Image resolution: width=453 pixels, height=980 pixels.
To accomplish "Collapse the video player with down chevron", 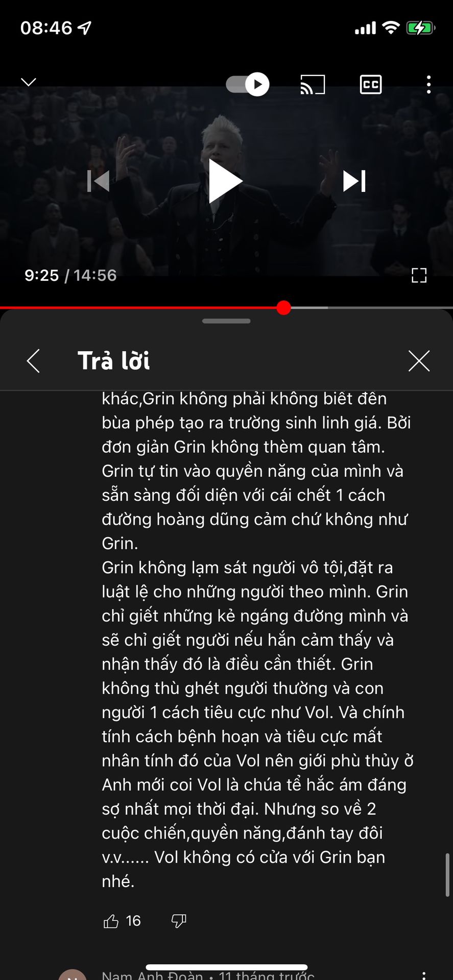I will tap(29, 82).
